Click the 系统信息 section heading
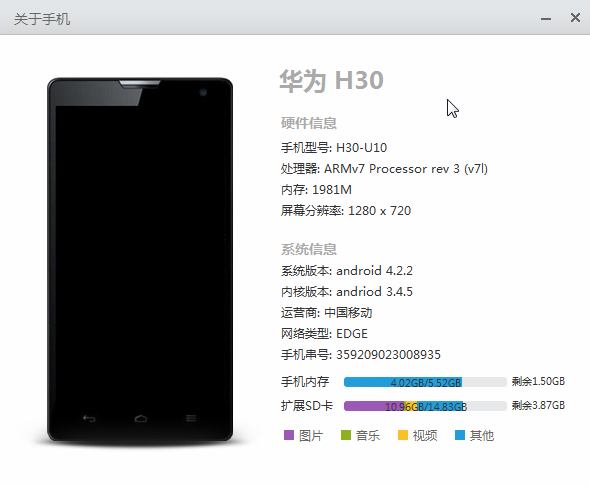The image size is (590, 486). point(309,249)
